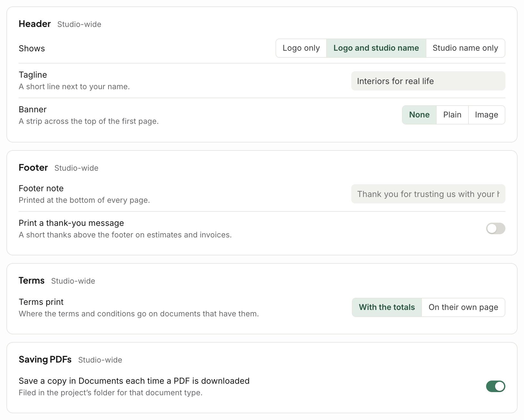This screenshot has height=420, width=524.
Task: Click the "Banner" setting label
Action: [x=32, y=109]
